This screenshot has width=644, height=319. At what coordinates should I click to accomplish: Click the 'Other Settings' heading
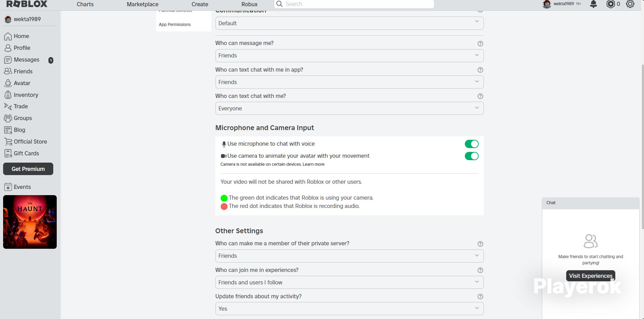tap(239, 231)
